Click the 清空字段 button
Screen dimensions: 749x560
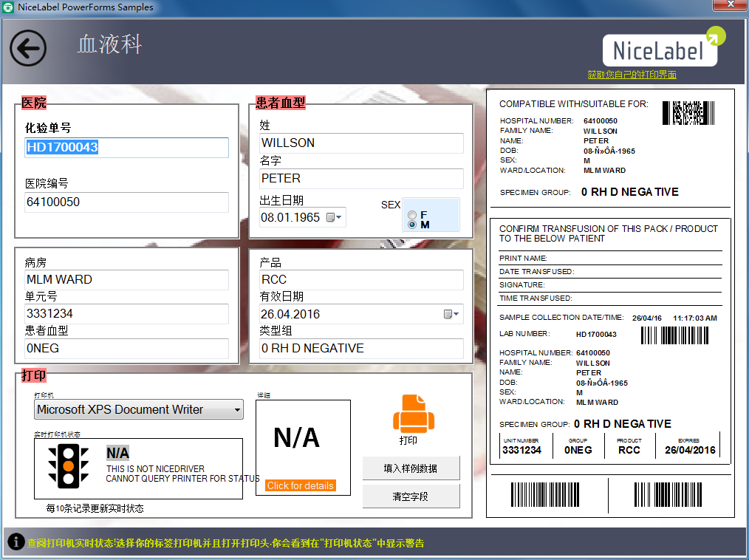click(x=410, y=496)
